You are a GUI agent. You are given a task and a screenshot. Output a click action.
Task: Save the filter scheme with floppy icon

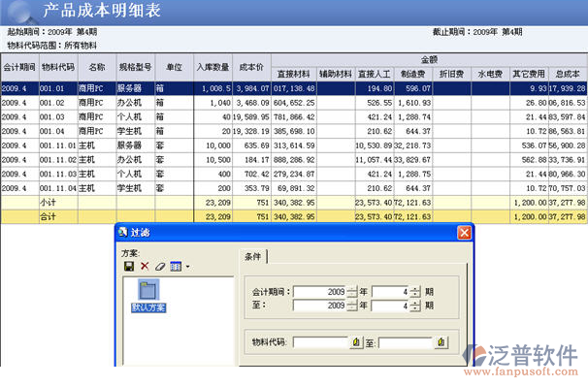coord(129,267)
